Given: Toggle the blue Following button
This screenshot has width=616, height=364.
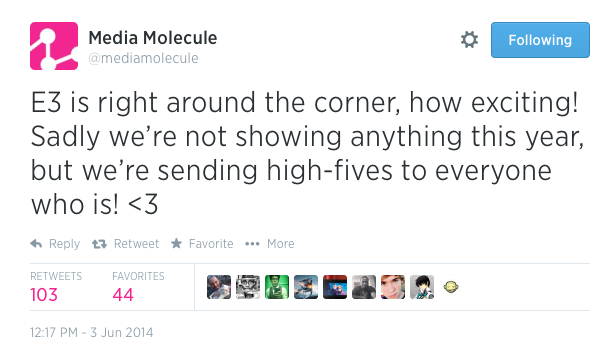Looking at the screenshot, I should [x=540, y=40].
